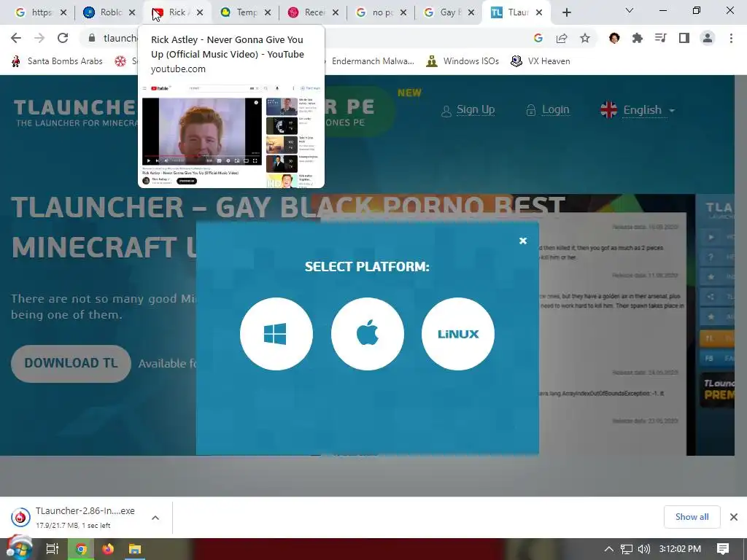Open media control icon in toolbar
Image resolution: width=747 pixels, height=560 pixels.
click(x=661, y=38)
